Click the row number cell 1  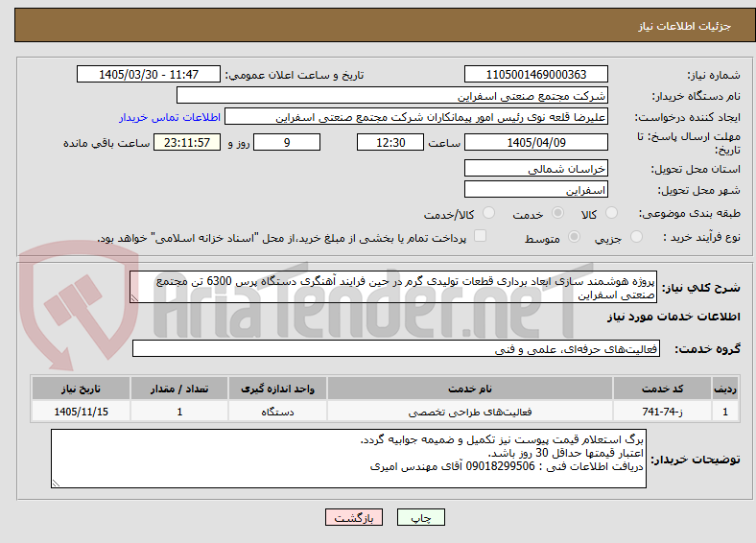click(x=725, y=412)
